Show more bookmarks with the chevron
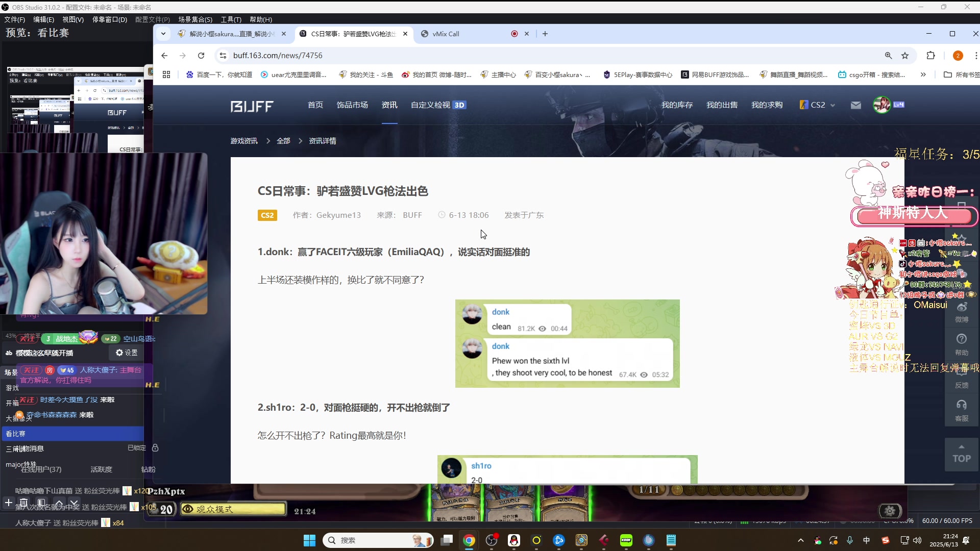The width and height of the screenshot is (980, 551). pos(923,74)
